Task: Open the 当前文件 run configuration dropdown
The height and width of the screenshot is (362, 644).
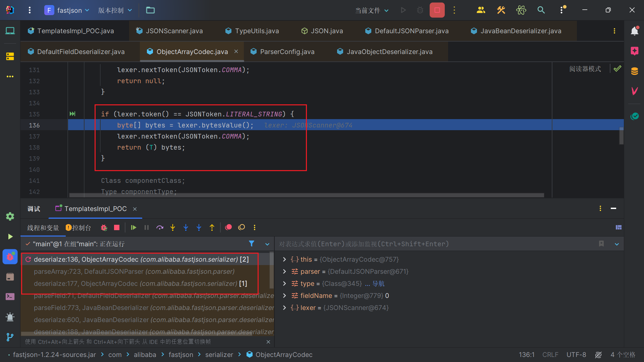Action: pyautogui.click(x=372, y=10)
